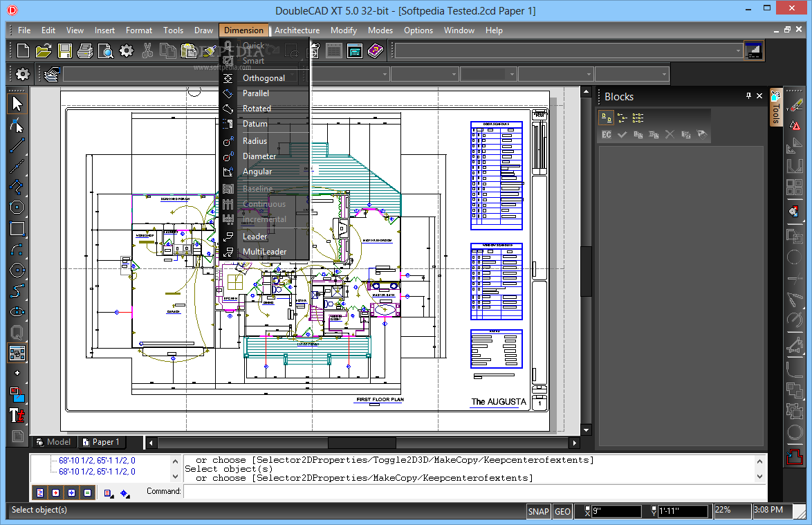Image resolution: width=812 pixels, height=525 pixels.
Task: Toggle the fourth icon left of Command line
Action: click(x=88, y=493)
